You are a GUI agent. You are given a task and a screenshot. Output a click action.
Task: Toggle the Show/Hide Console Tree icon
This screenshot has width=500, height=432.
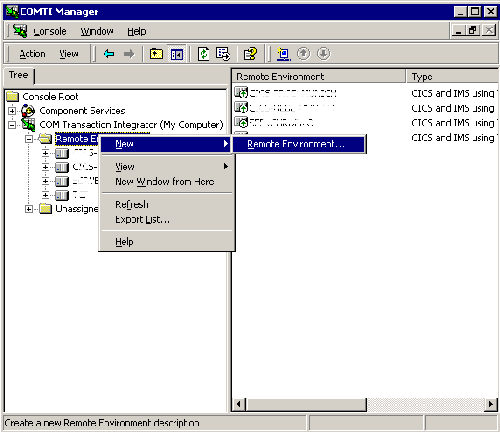point(177,54)
